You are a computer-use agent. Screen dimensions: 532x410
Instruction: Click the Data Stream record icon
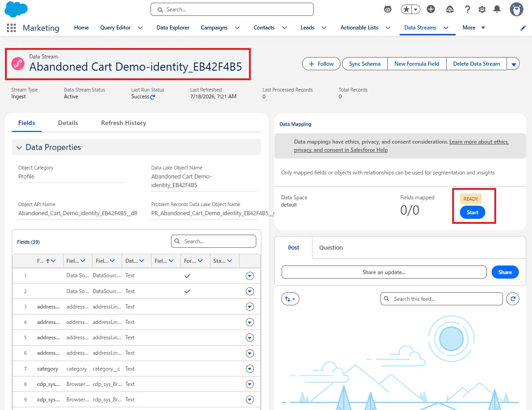[18, 64]
